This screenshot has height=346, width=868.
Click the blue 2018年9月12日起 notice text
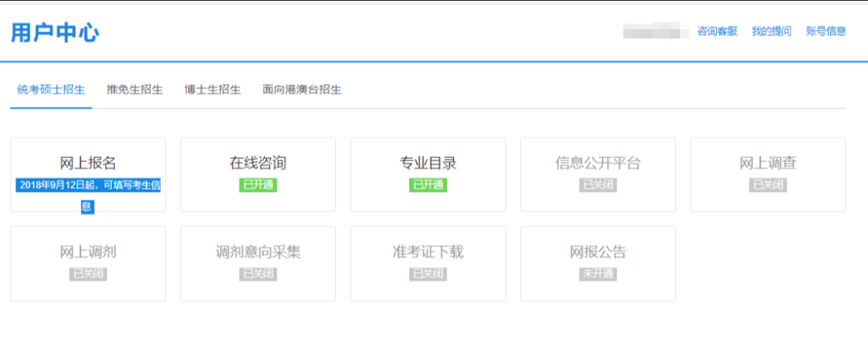pos(88,186)
